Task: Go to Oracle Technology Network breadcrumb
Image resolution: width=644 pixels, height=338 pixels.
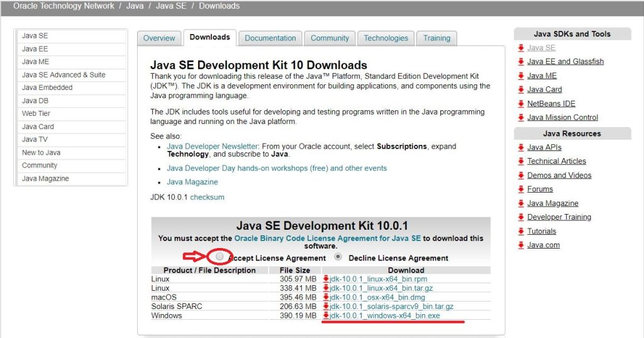Action: point(64,6)
